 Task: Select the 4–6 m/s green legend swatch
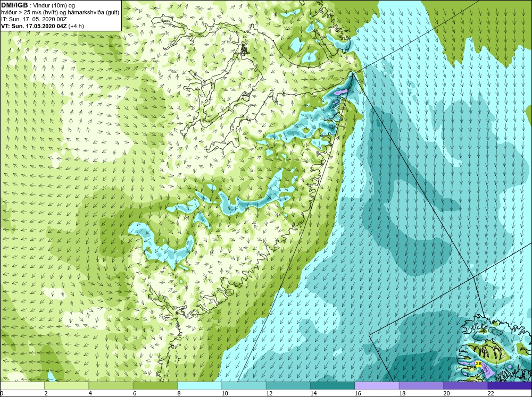coord(111,385)
